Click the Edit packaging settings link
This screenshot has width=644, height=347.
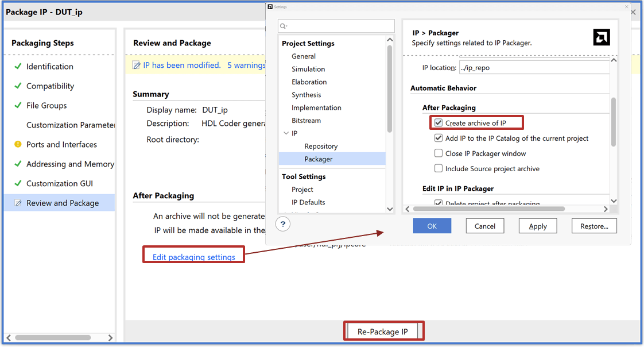(x=193, y=257)
